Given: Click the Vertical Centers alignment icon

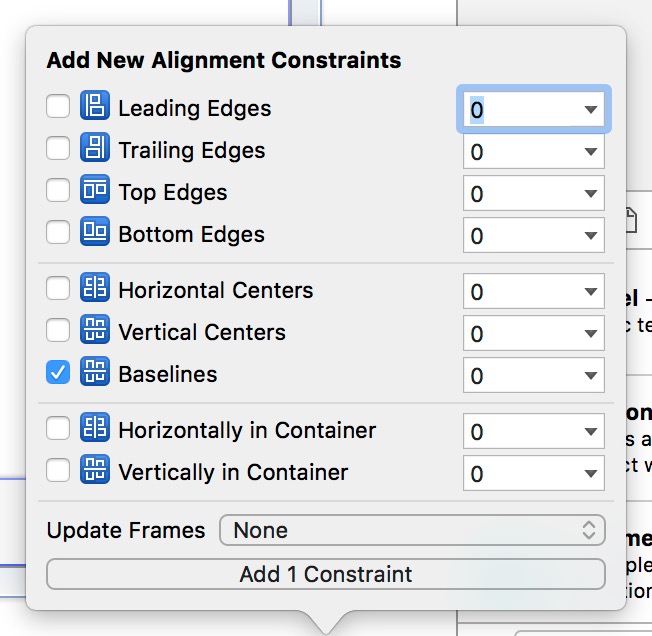Looking at the screenshot, I should (94, 332).
